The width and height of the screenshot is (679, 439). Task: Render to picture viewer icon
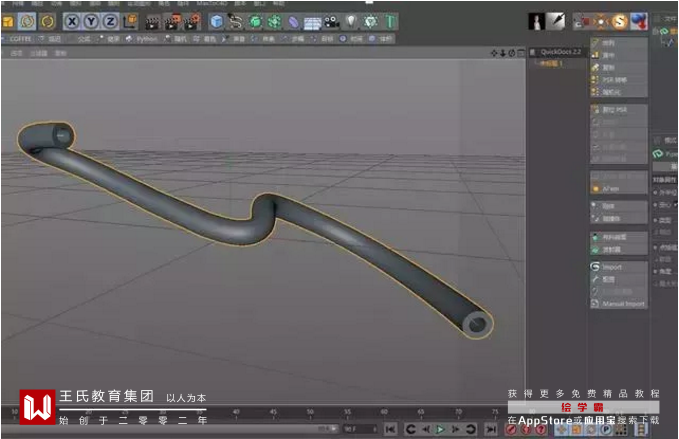coord(172,22)
